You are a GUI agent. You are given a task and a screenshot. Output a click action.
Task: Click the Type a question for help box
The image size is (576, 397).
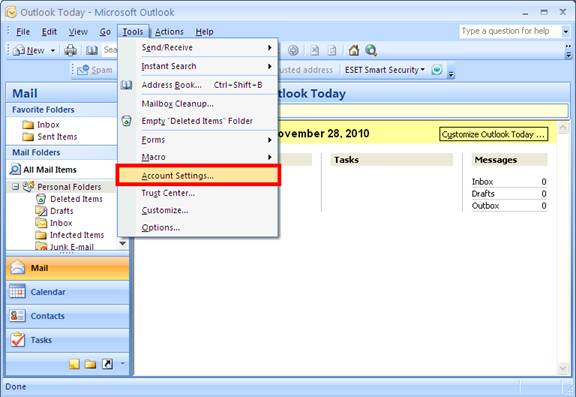point(510,32)
